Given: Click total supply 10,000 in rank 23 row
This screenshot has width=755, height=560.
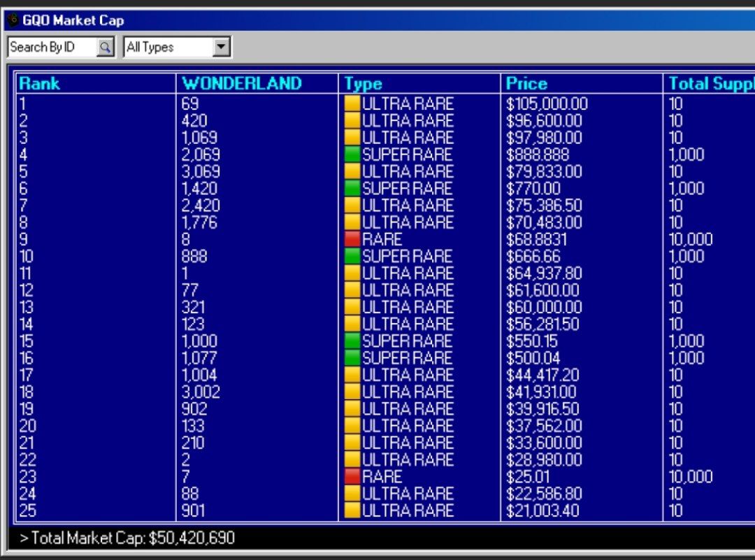Looking at the screenshot, I should 691,477.
